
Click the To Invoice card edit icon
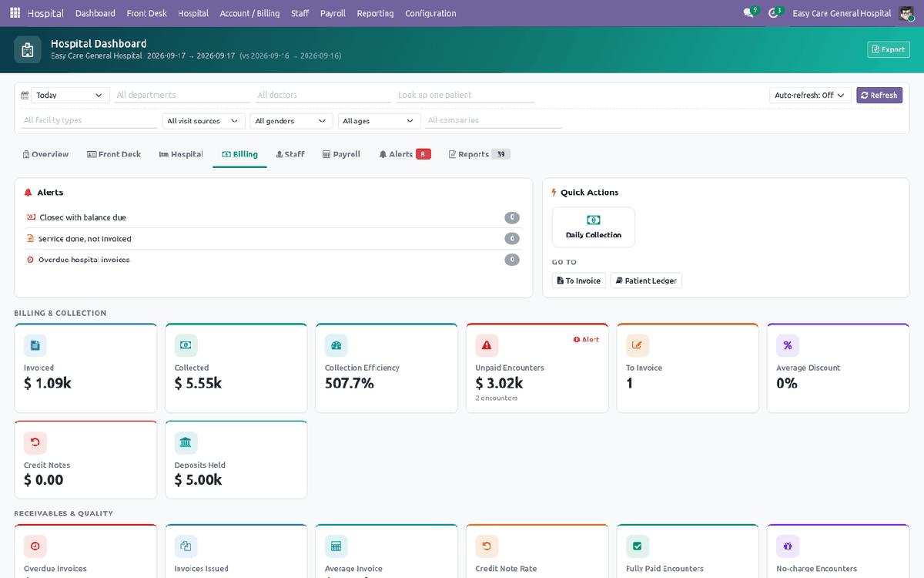coord(638,345)
